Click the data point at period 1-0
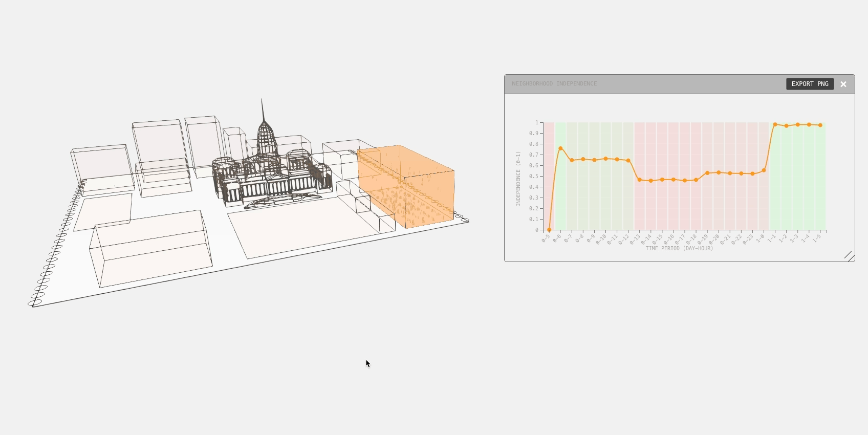This screenshot has height=435, width=868. (764, 170)
